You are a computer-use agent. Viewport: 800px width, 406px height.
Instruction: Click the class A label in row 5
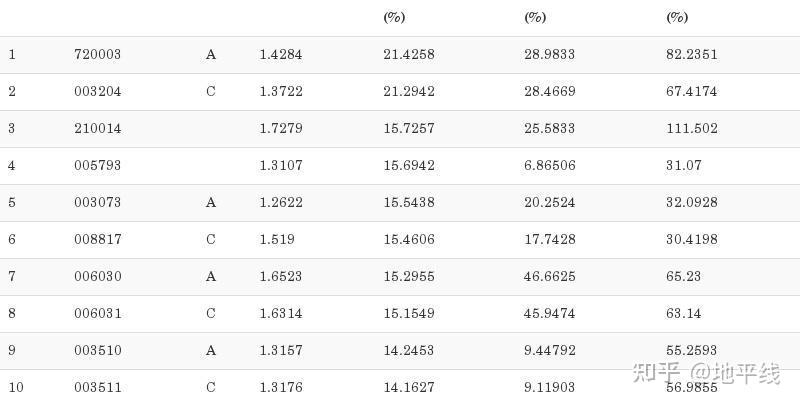click(x=211, y=202)
